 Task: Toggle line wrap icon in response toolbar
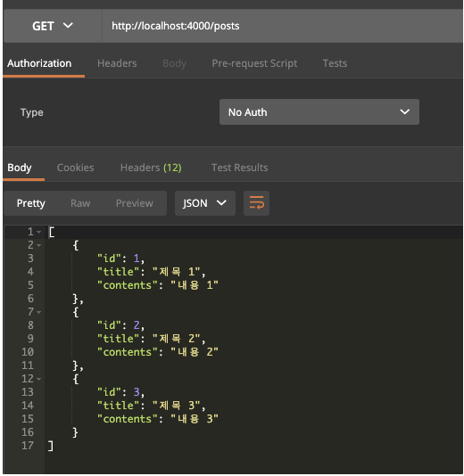(256, 202)
